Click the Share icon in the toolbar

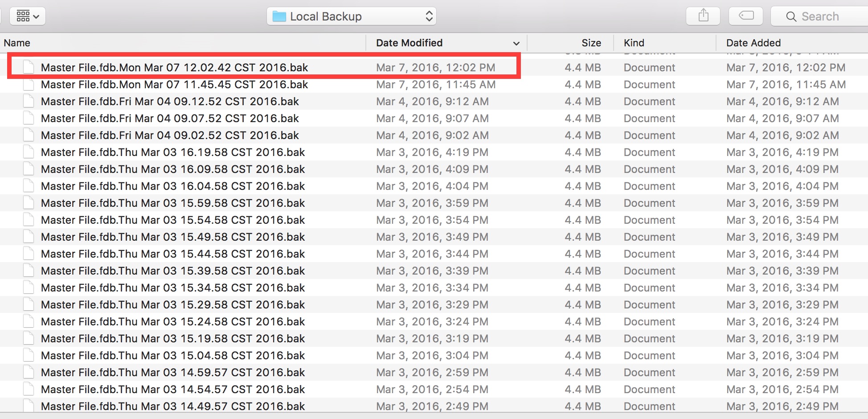pyautogui.click(x=703, y=15)
